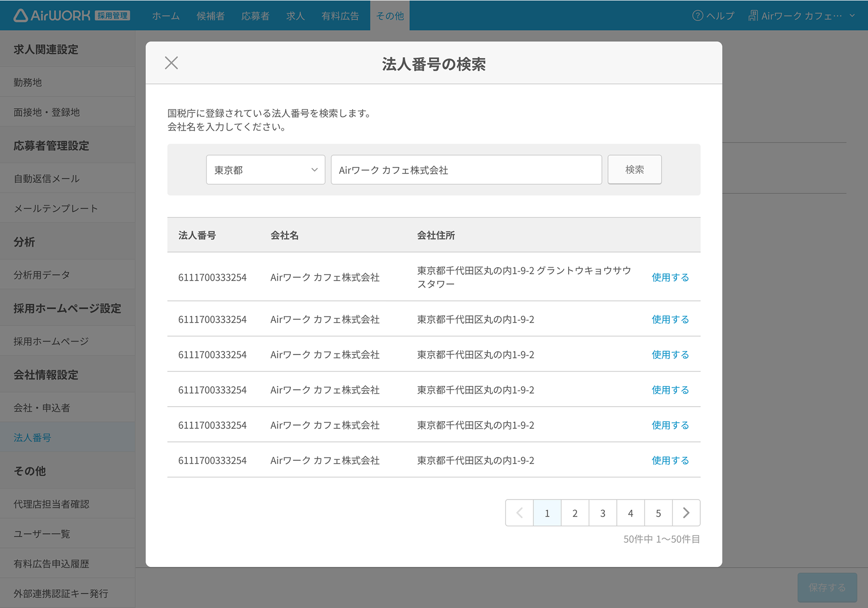The image size is (868, 608).
Task: Select page 1 in pagination
Action: [x=547, y=513]
